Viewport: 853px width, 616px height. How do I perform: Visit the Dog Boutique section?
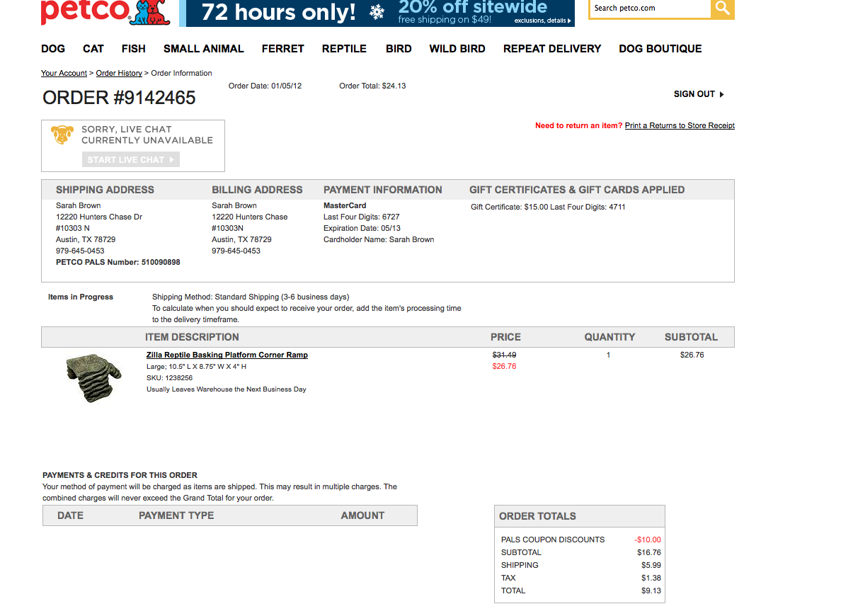click(660, 49)
